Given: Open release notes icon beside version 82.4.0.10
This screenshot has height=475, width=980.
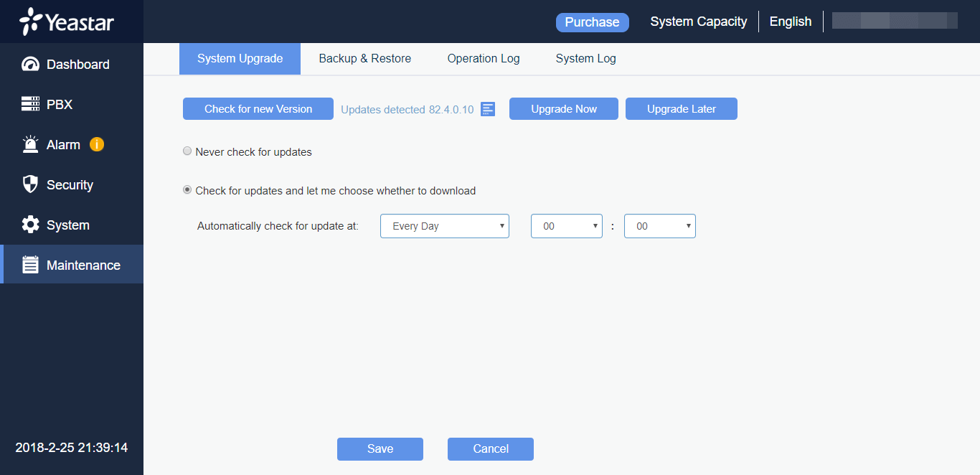Looking at the screenshot, I should tap(488, 109).
